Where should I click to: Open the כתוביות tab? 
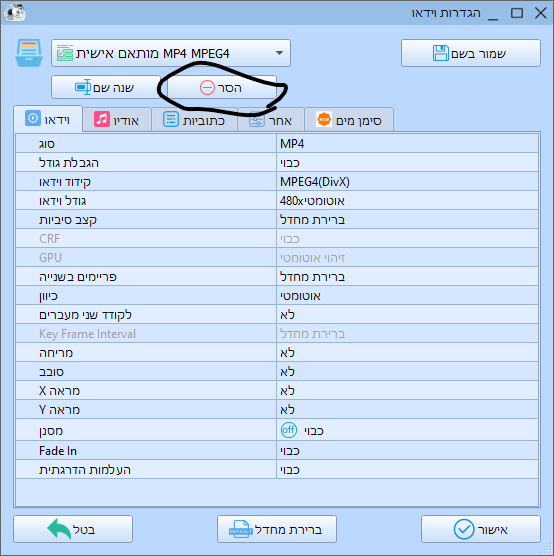tap(194, 120)
